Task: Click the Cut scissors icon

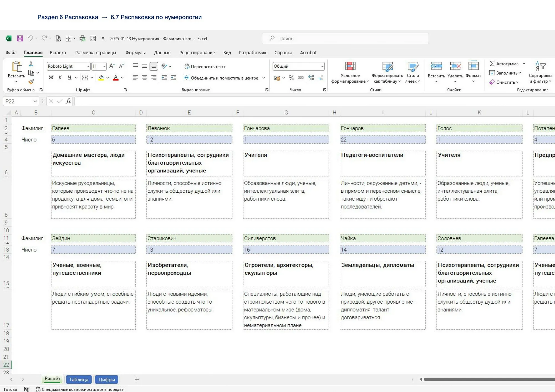Action: pyautogui.click(x=31, y=64)
